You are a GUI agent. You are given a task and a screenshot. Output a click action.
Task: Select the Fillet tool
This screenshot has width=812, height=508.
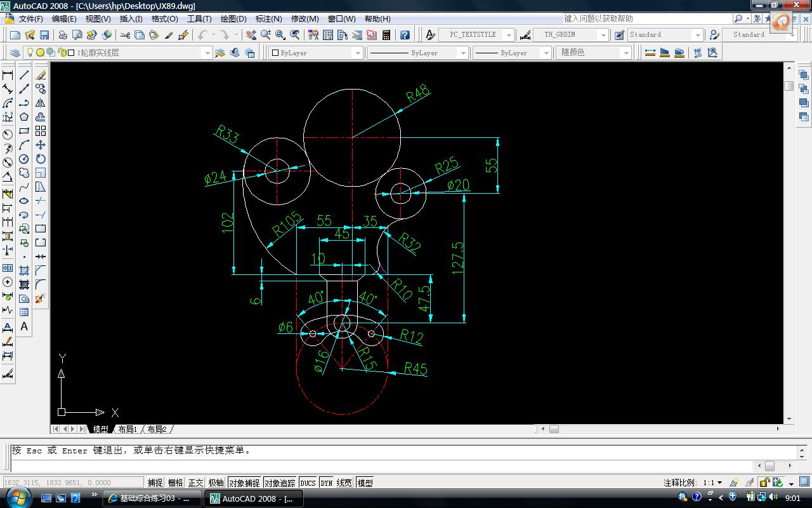41,284
